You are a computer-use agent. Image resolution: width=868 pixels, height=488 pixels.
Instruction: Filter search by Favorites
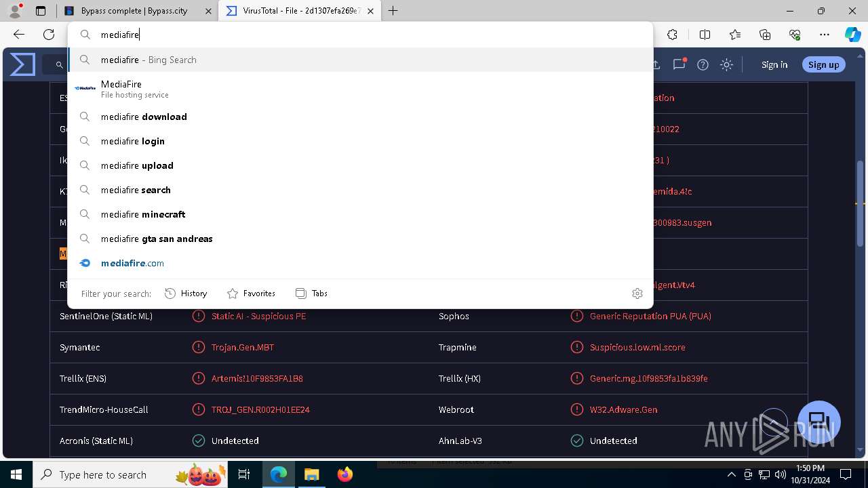(x=251, y=293)
